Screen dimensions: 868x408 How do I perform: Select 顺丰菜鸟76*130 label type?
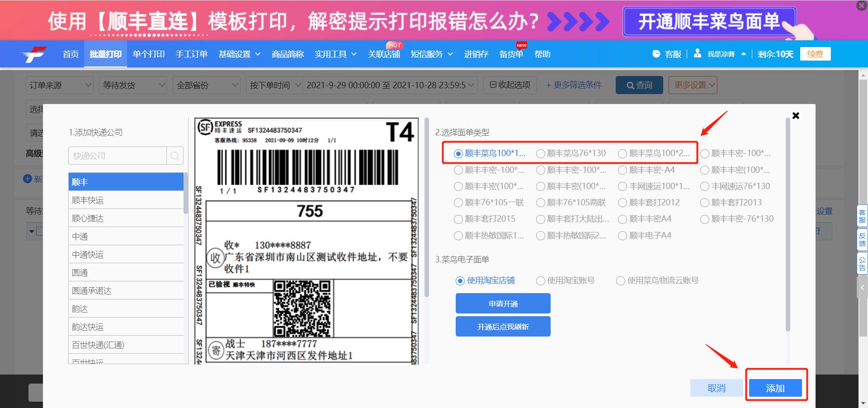(x=571, y=153)
